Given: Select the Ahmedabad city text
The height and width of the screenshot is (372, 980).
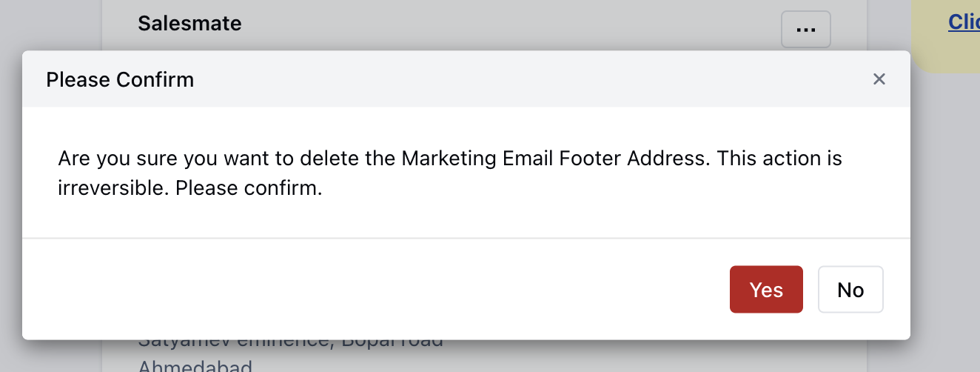Looking at the screenshot, I should click(x=195, y=366).
